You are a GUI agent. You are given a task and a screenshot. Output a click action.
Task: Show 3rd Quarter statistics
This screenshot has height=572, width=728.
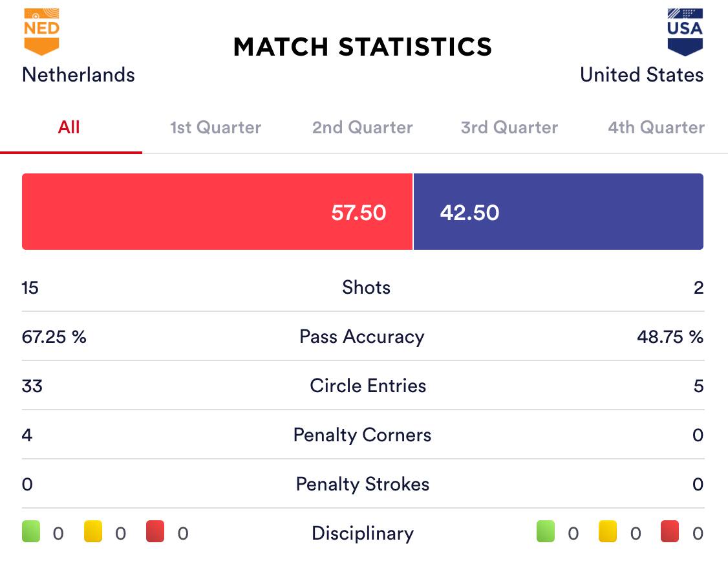[509, 127]
